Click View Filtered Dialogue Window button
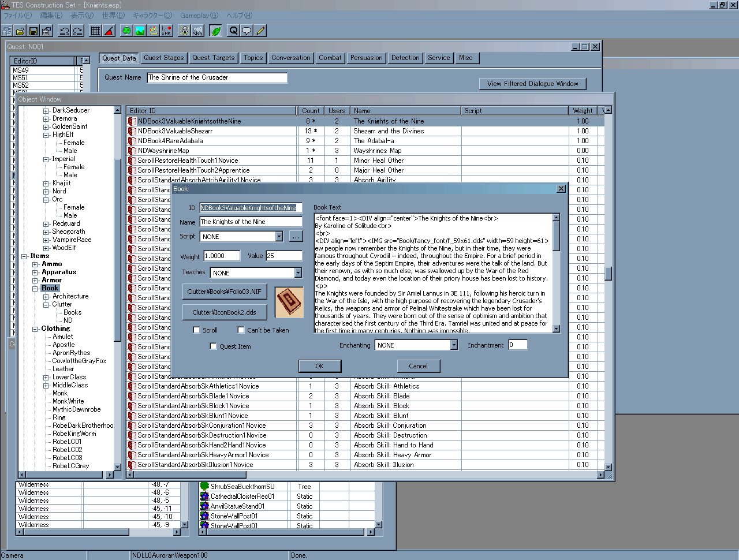739x560 pixels. pos(533,84)
